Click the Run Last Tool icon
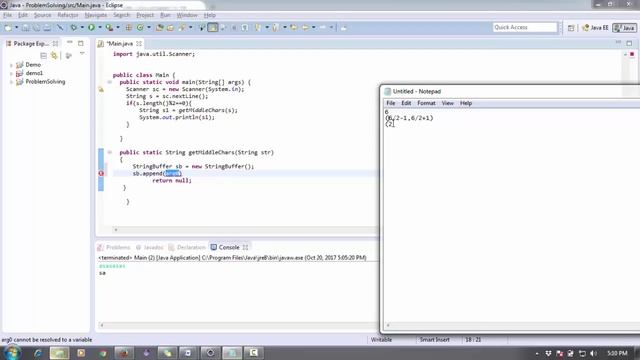Viewport: 640px width, 360px height. 109,28
